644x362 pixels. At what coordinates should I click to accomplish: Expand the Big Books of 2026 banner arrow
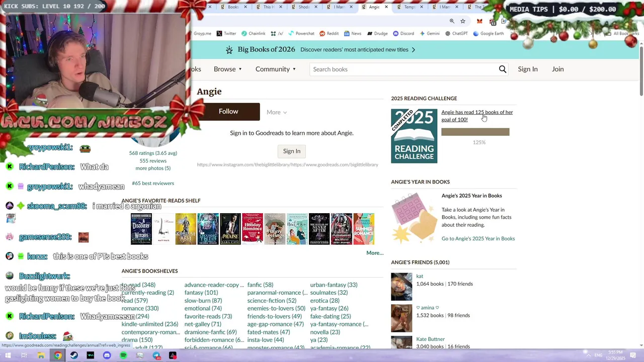(414, 50)
